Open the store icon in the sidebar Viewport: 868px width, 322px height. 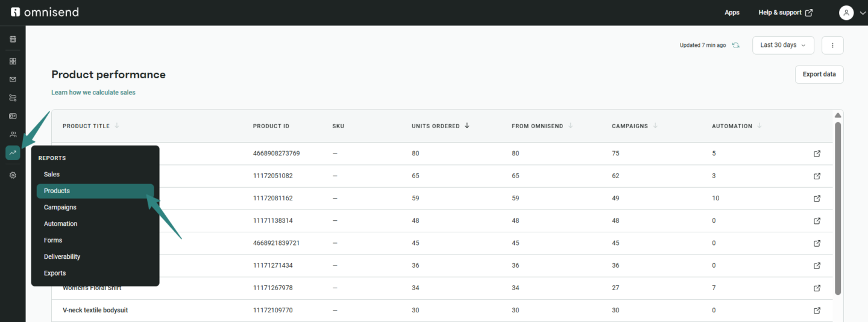click(x=13, y=39)
